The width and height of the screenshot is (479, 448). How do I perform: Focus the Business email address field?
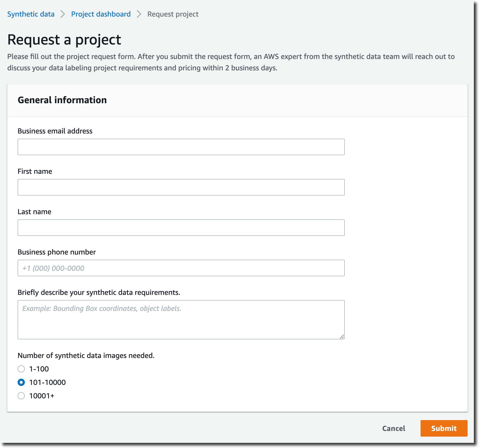tap(181, 147)
